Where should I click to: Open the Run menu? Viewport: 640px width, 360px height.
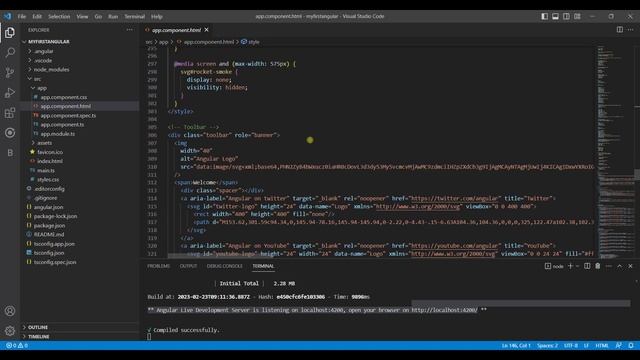click(113, 16)
